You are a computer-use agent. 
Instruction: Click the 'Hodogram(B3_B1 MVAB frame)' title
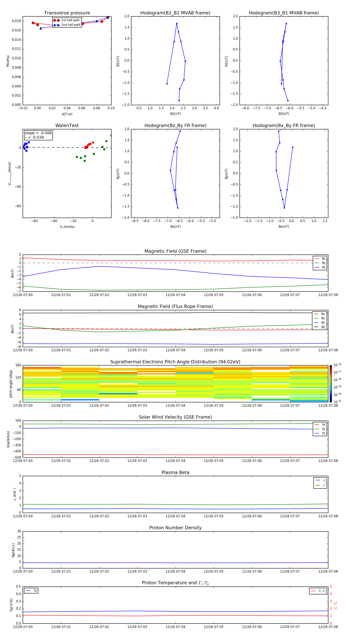coord(284,13)
